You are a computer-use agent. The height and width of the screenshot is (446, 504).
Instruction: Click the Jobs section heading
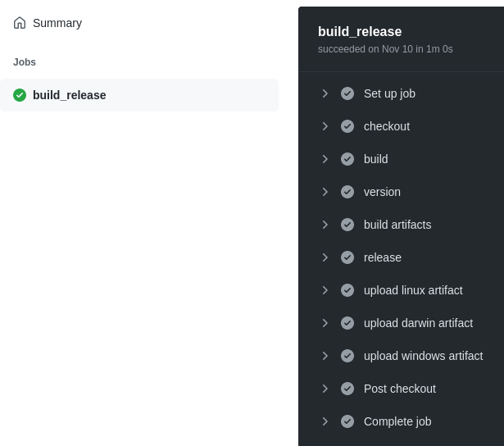click(25, 62)
